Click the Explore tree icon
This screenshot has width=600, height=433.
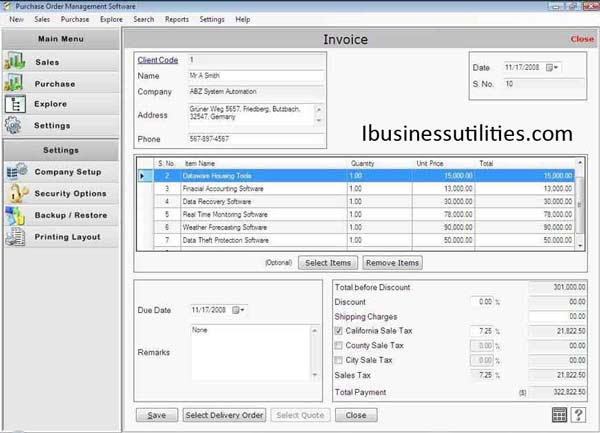click(x=15, y=104)
